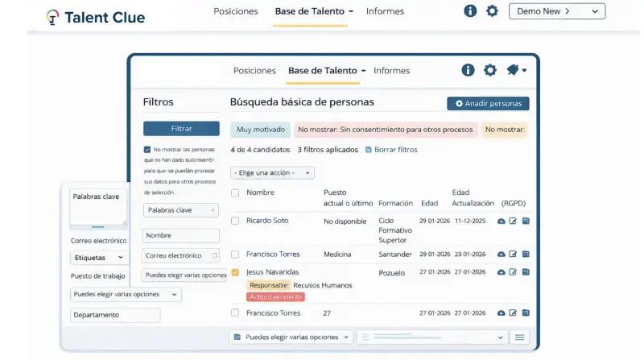Viewport: 644px width, 360px height.
Task: Click Nombre filter input field
Action: point(180,235)
